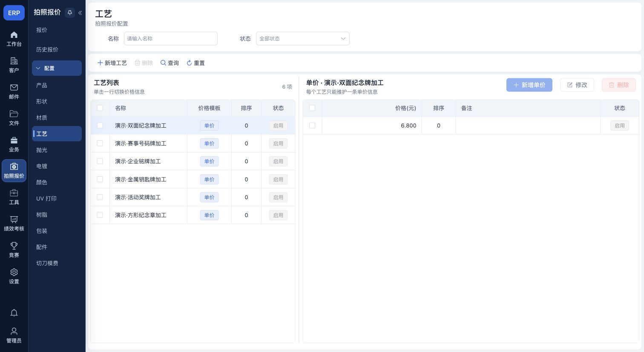The image size is (644, 352).
Task: Open the notifications bell icon
Action: pyautogui.click(x=14, y=313)
